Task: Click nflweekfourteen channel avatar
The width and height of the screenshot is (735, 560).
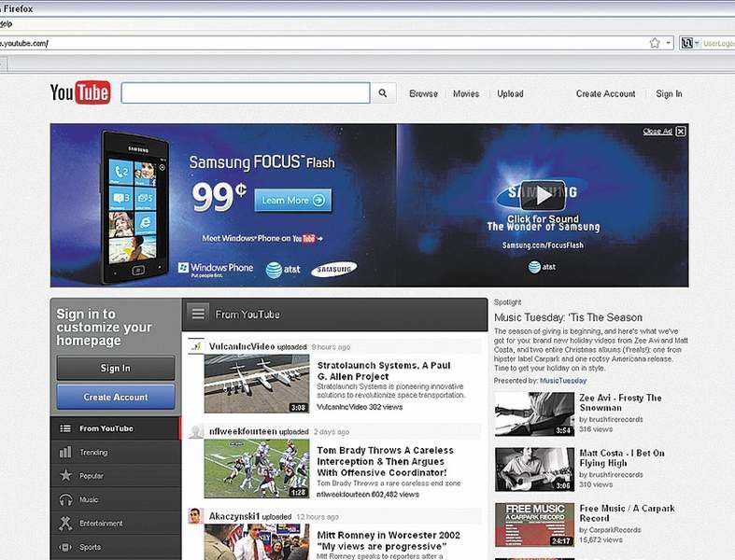Action: pos(196,431)
